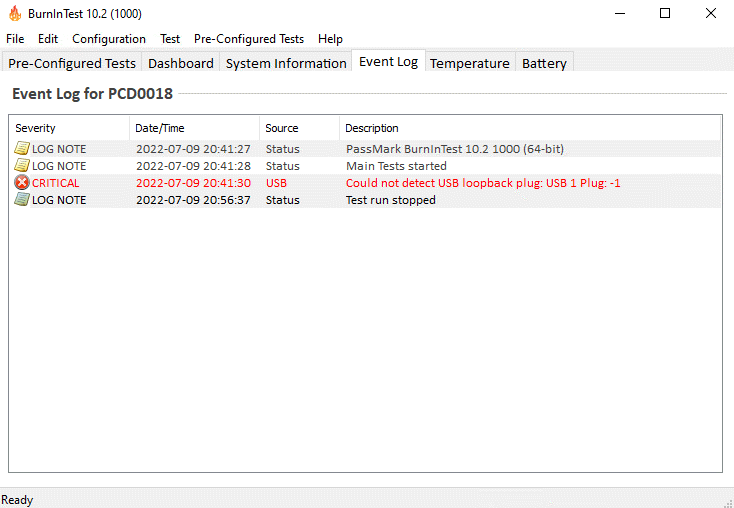Image resolution: width=734 pixels, height=508 pixels.
Task: Click the timestamp 2022-07-09 20:56:37
Action: point(193,200)
